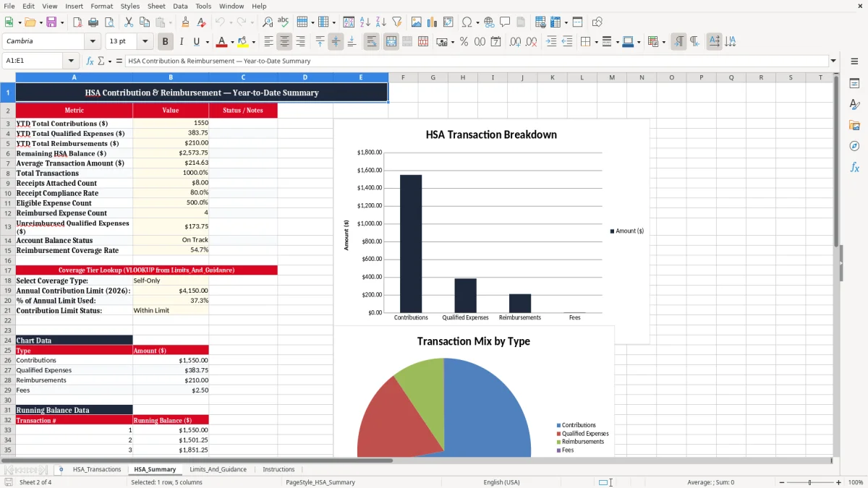The height and width of the screenshot is (488, 868).
Task: Expand the font color palette arrow
Action: (232, 42)
